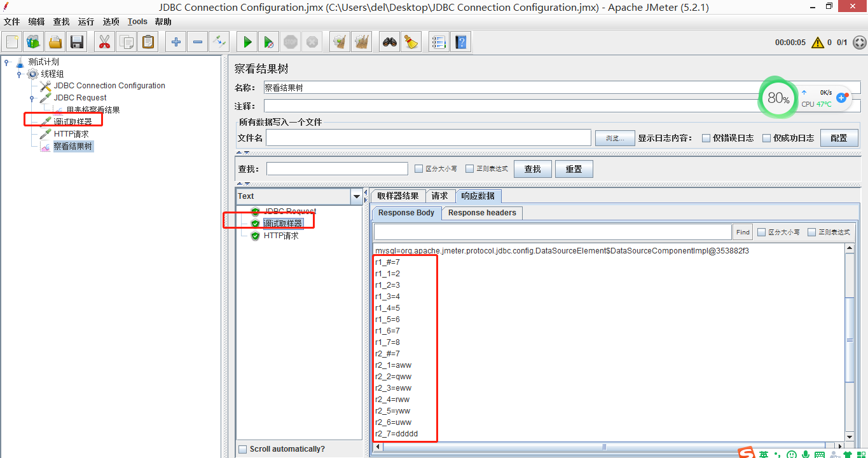Enable Scroll automatically checkbox
Screen dimensions: 868x458
pos(242,449)
